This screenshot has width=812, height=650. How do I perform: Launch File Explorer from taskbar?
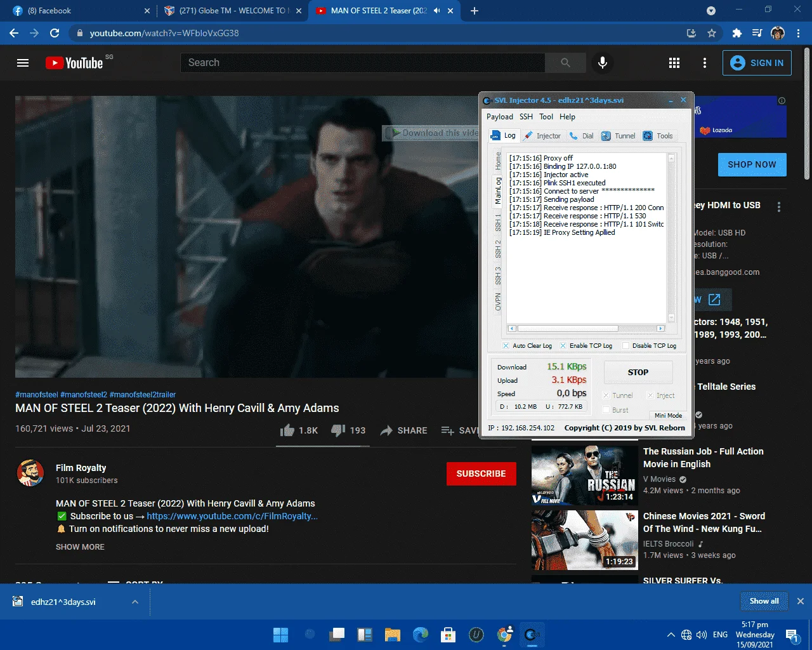pyautogui.click(x=393, y=634)
